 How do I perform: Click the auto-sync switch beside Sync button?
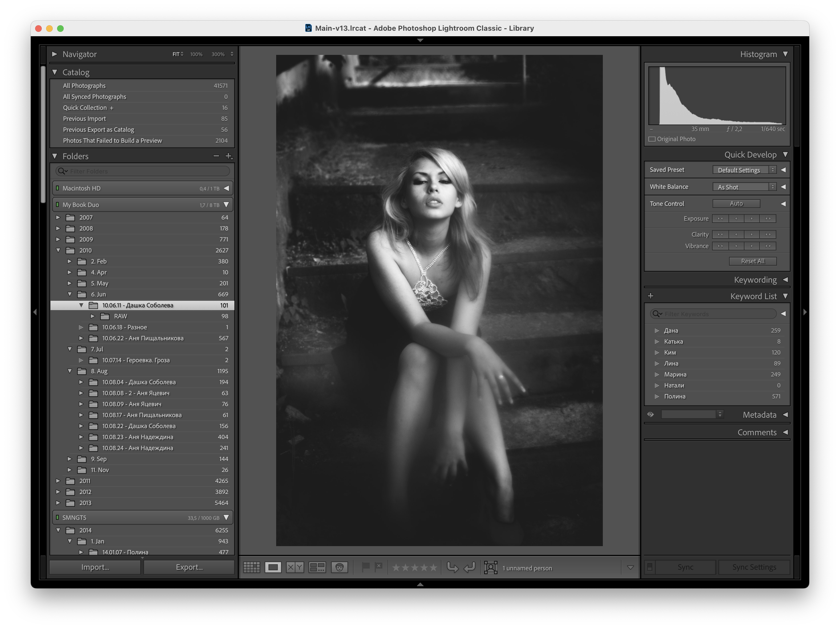click(x=650, y=567)
